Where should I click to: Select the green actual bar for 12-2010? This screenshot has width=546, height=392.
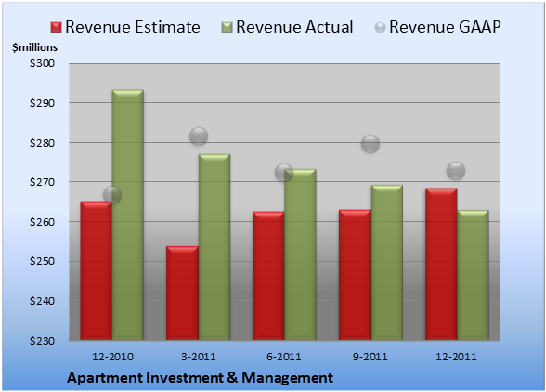128,215
